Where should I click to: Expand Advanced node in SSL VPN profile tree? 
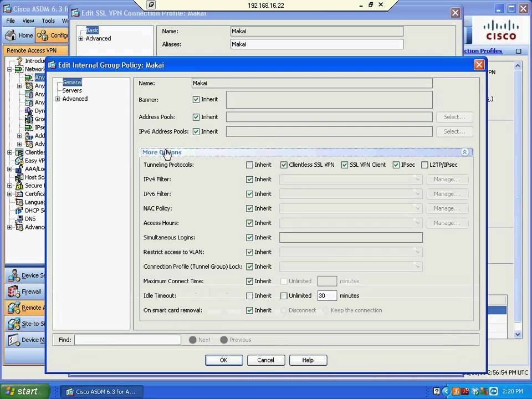tap(81, 39)
